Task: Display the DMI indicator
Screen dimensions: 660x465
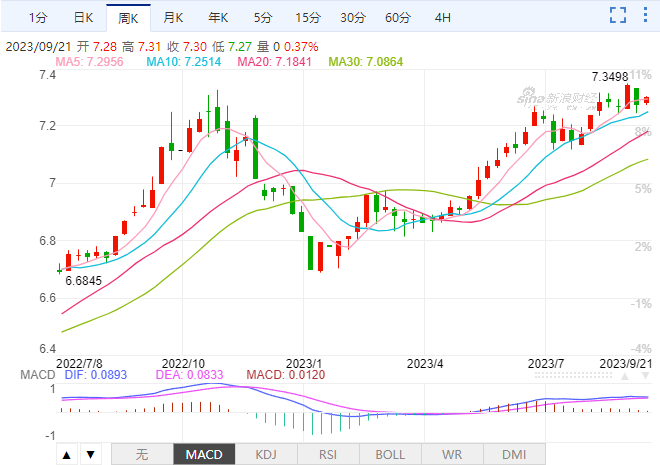Action: point(514,454)
